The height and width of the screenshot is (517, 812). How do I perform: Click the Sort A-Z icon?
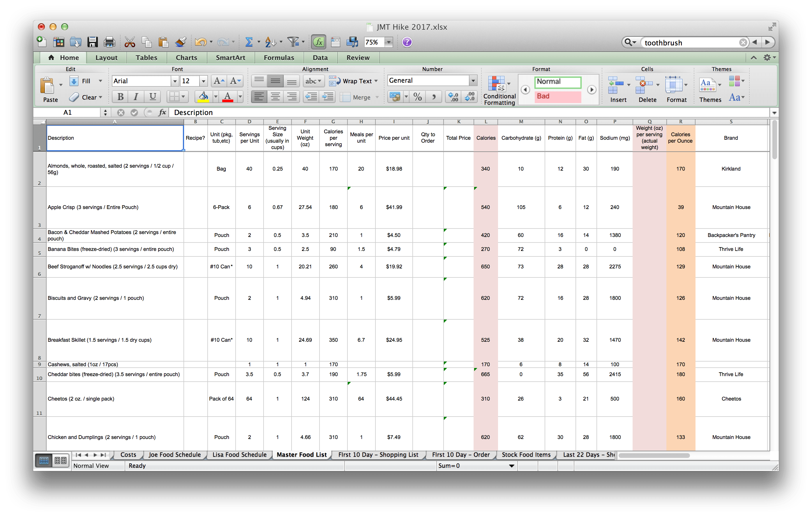(x=271, y=42)
